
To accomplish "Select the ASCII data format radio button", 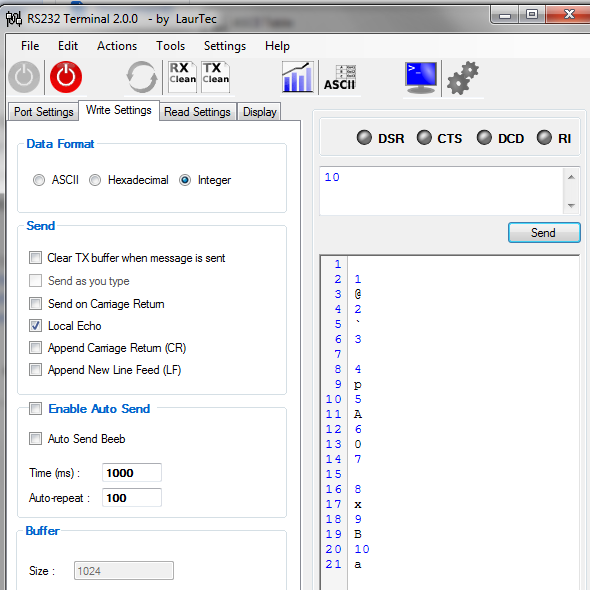I will [39, 180].
